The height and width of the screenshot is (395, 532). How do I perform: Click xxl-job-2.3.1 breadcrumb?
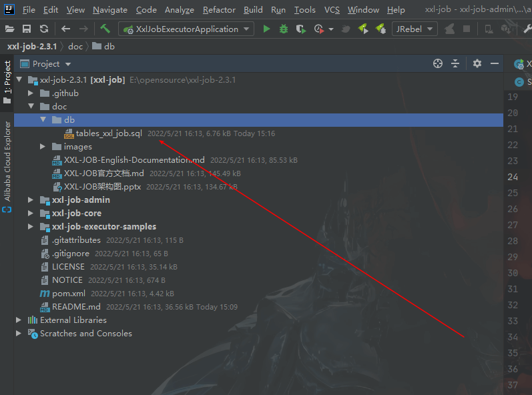pos(32,47)
